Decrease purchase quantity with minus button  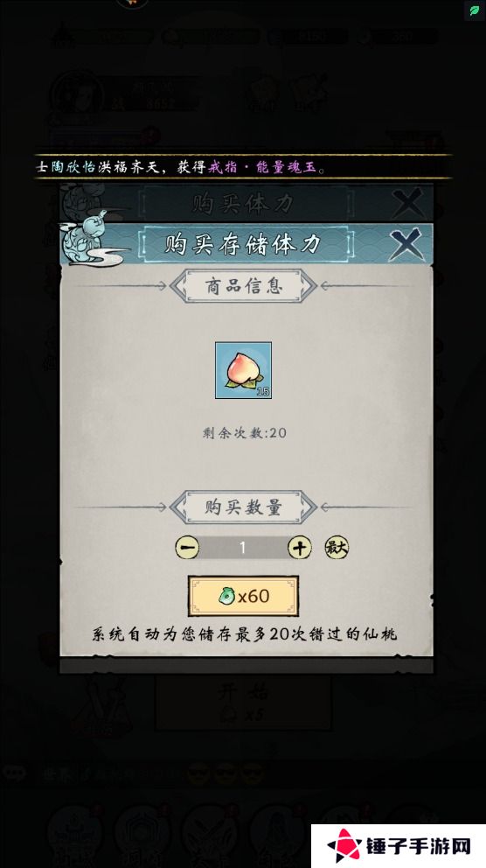point(187,548)
